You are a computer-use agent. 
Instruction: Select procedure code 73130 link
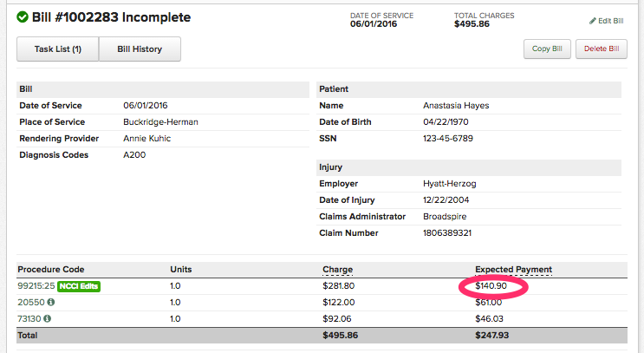(29, 318)
